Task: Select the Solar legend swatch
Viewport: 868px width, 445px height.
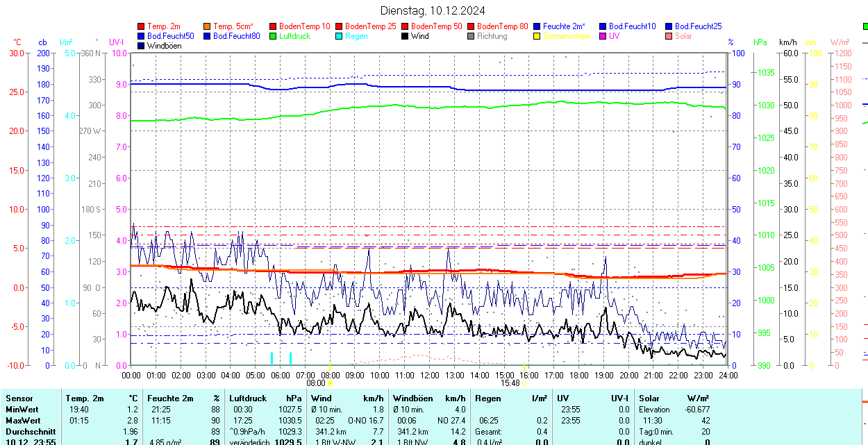Action: pos(669,36)
